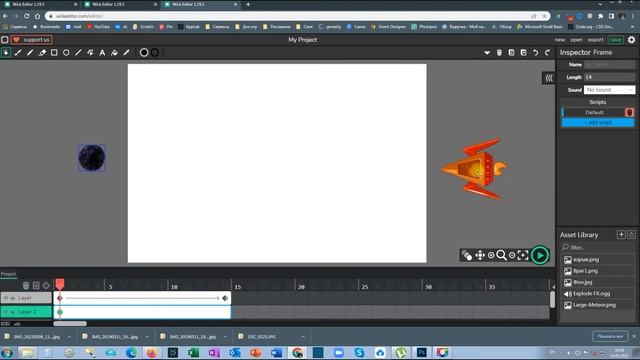Screen dimensions: 640x360
Task: Open the canvas actions dropdown arrow
Action: click(x=487, y=53)
